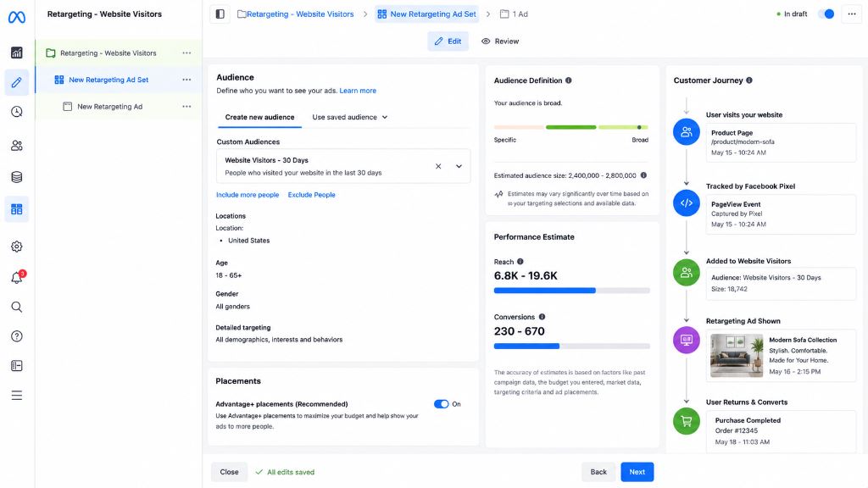
Task: Switch to Edit mode tab
Action: [448, 41]
